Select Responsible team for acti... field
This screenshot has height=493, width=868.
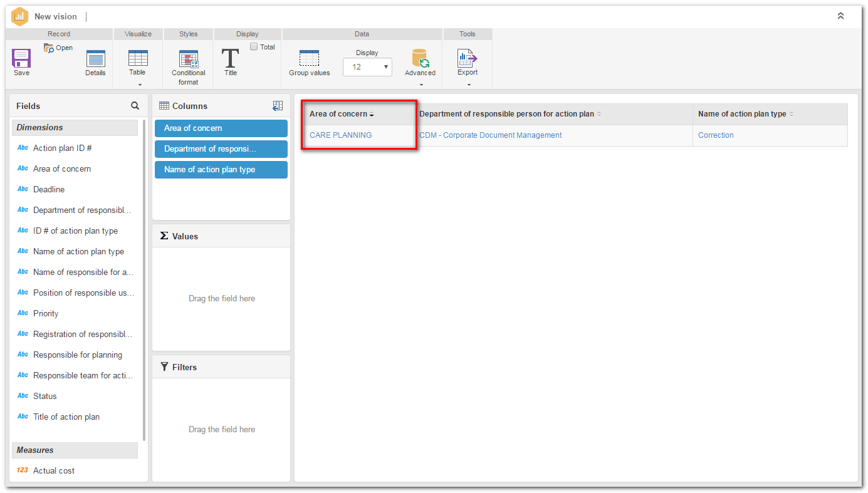point(83,376)
